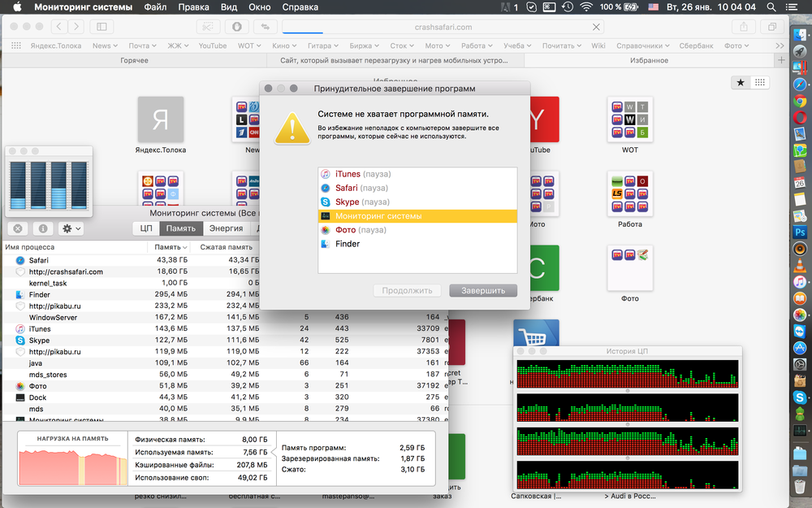Switch Favorites view to grid icon
812x508 pixels.
760,82
